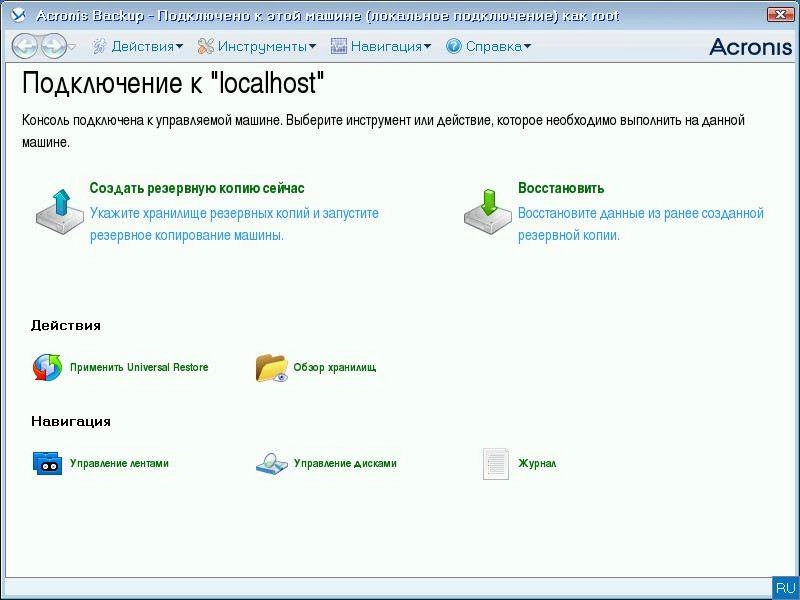This screenshot has width=800, height=600.
Task: Click the Acronis Backup title bar app icon
Action: coord(18,16)
